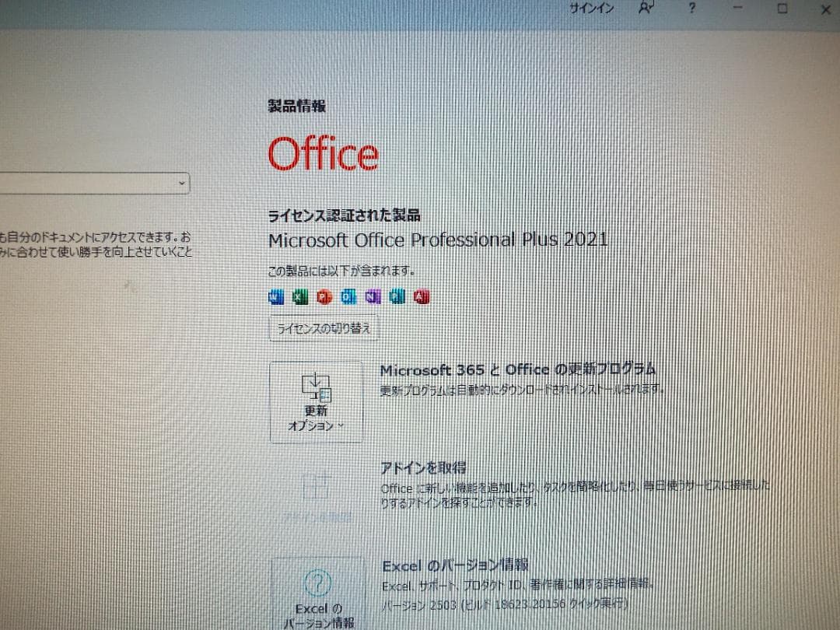Screen dimensions: 840x630
Task: Open the Access icon at the row's end
Action: [x=421, y=296]
